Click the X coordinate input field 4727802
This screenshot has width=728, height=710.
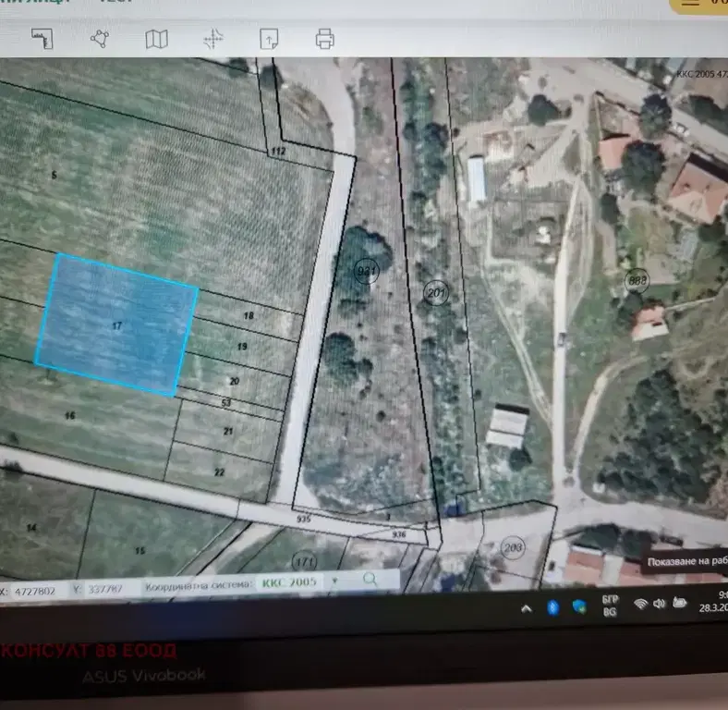[35, 591]
